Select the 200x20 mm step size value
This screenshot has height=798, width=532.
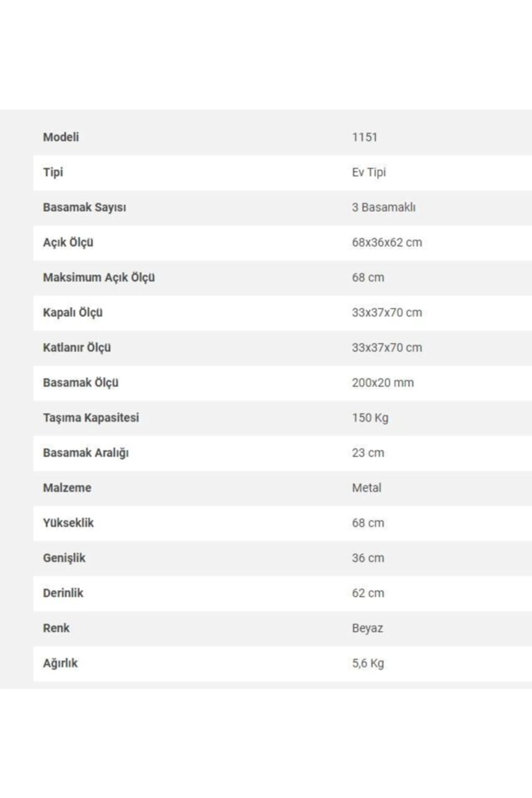pyautogui.click(x=383, y=383)
